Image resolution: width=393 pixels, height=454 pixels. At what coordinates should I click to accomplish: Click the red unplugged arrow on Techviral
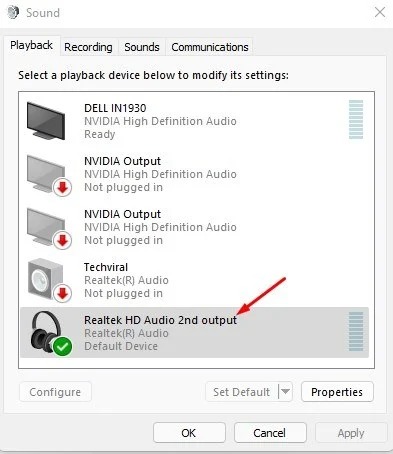coord(62,294)
